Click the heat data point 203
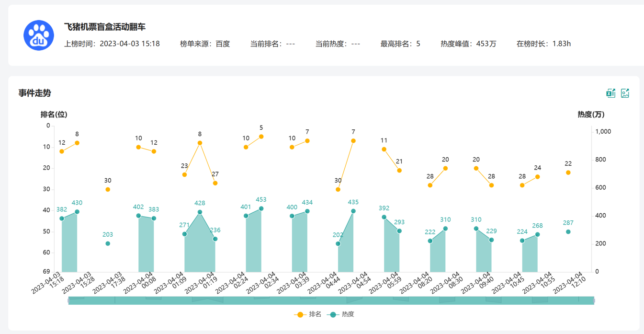 tap(108, 243)
